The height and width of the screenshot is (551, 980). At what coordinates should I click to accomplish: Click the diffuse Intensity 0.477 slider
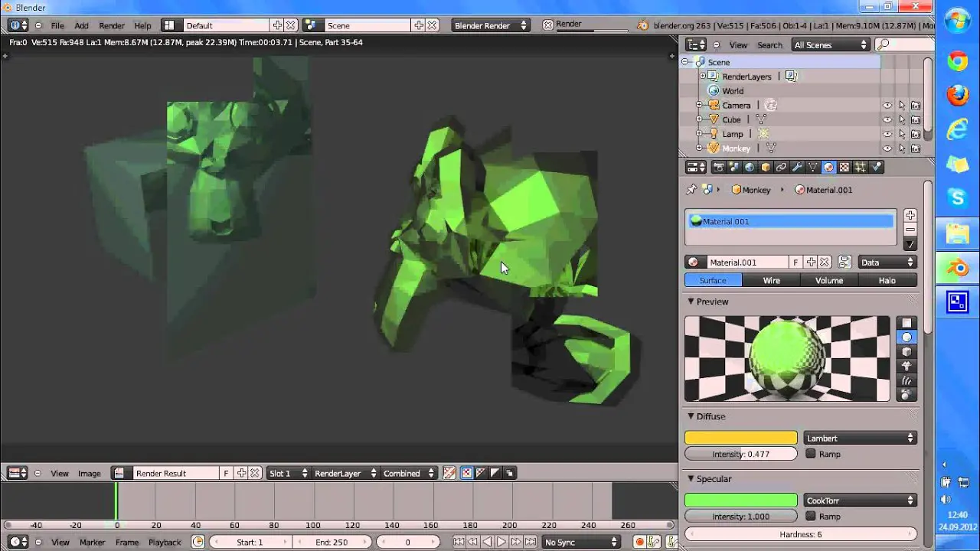pos(740,454)
